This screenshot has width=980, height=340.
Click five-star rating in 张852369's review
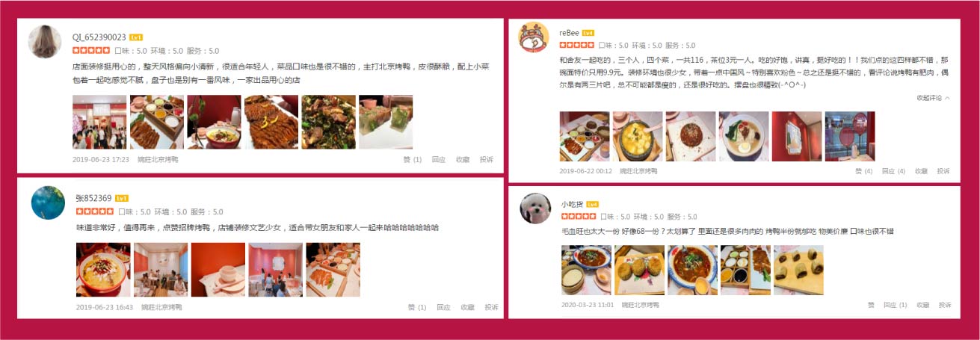tap(95, 211)
